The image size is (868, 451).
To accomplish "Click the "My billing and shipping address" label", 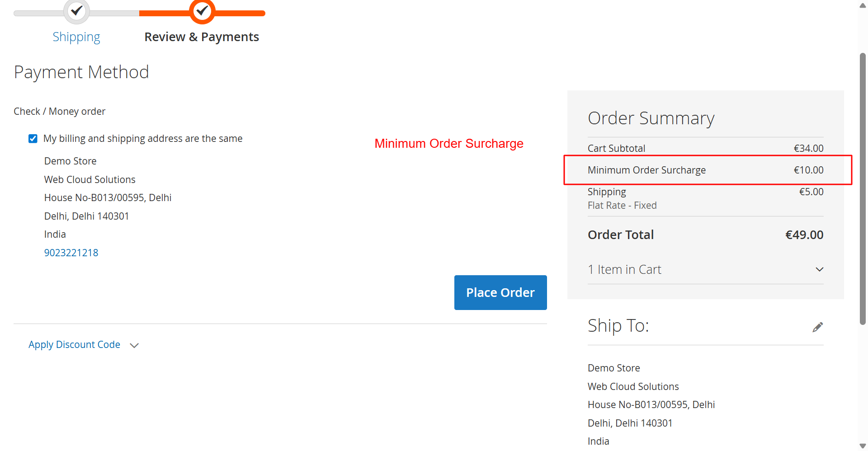I will tap(143, 139).
